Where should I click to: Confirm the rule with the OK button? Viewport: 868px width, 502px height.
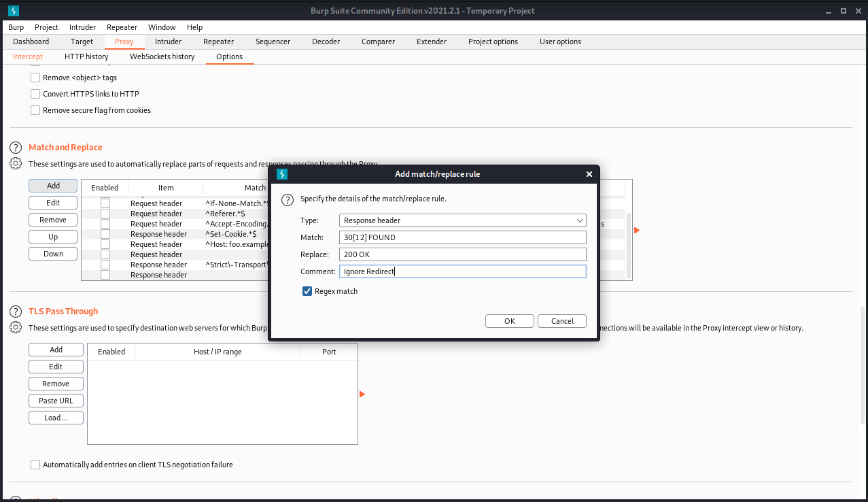point(510,321)
